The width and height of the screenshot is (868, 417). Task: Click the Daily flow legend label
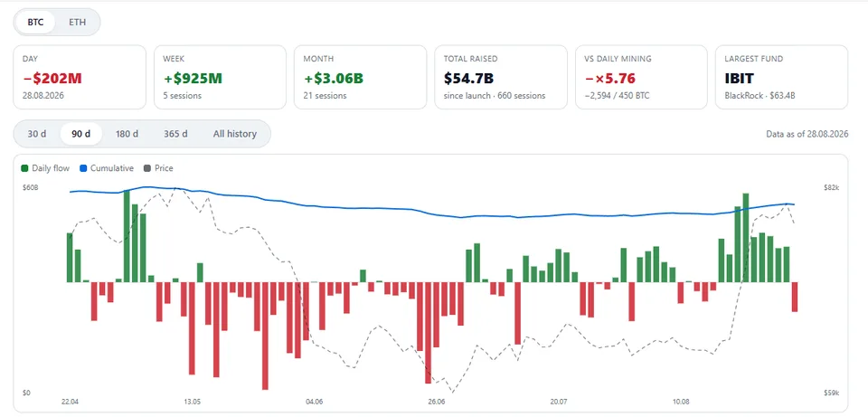coord(51,168)
